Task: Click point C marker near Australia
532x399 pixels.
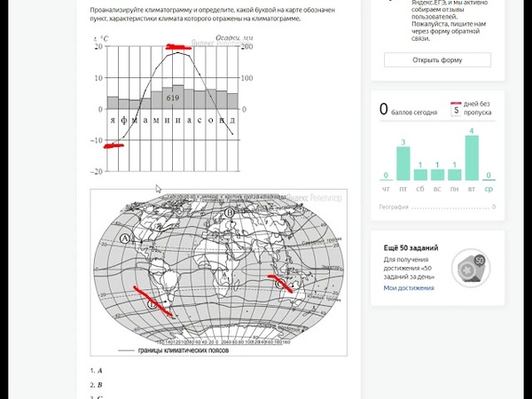Action: [x=279, y=285]
